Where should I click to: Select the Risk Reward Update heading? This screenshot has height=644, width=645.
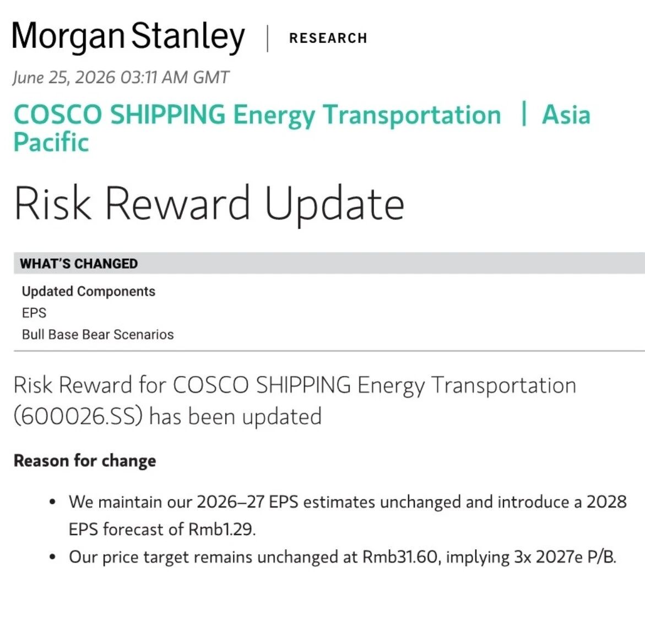(x=209, y=204)
